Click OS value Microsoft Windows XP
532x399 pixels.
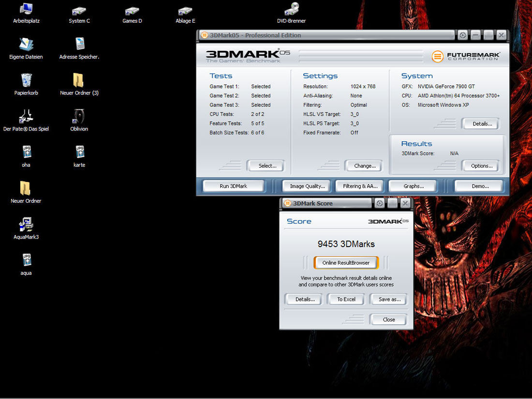tap(443, 105)
